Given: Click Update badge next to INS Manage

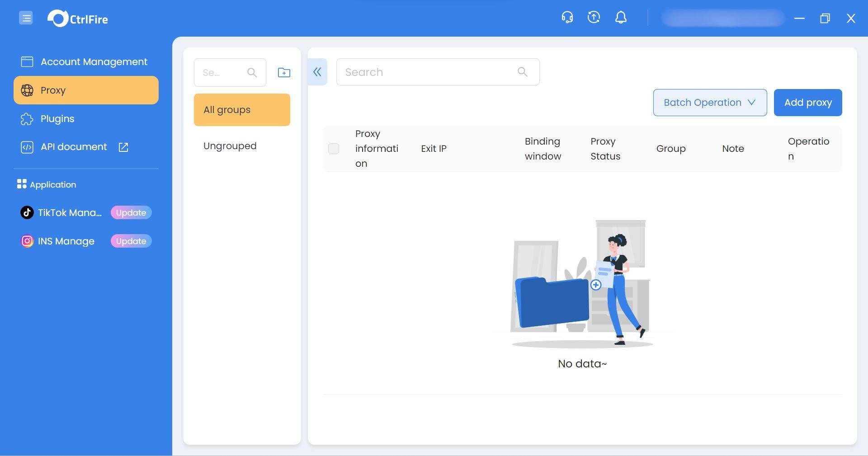Looking at the screenshot, I should click(x=131, y=241).
